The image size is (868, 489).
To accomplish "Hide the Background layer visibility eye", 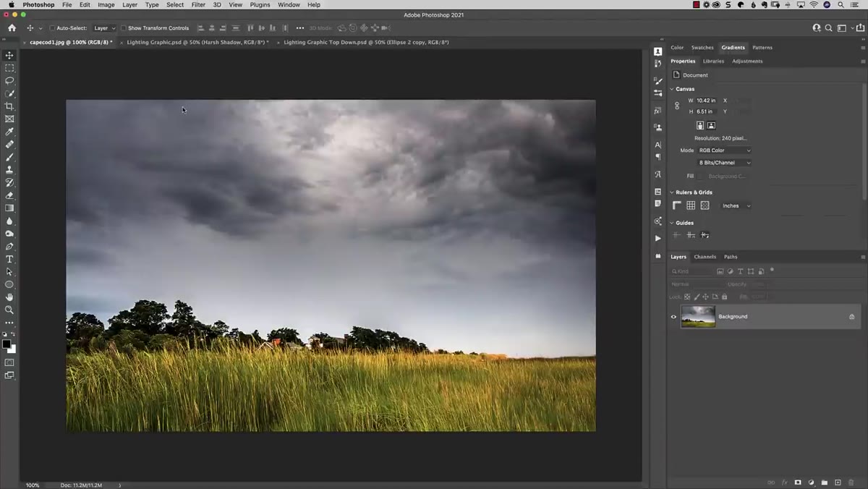I will click(x=673, y=317).
